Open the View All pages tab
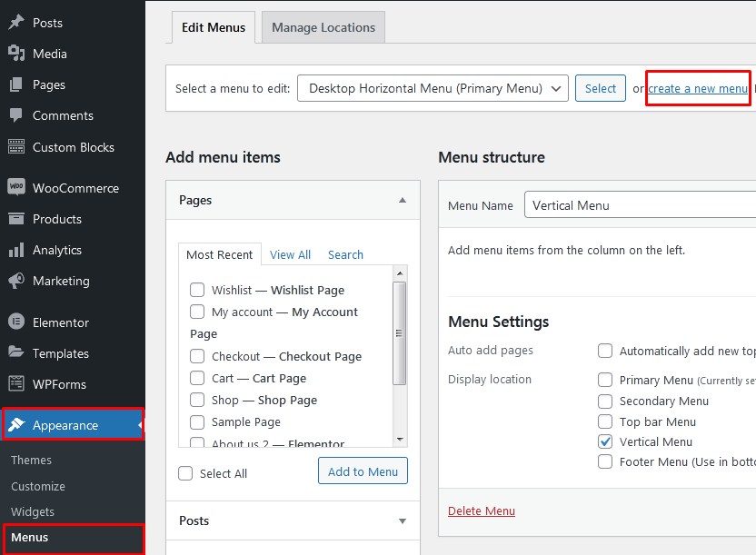Image resolution: width=756 pixels, height=555 pixels. tap(290, 255)
